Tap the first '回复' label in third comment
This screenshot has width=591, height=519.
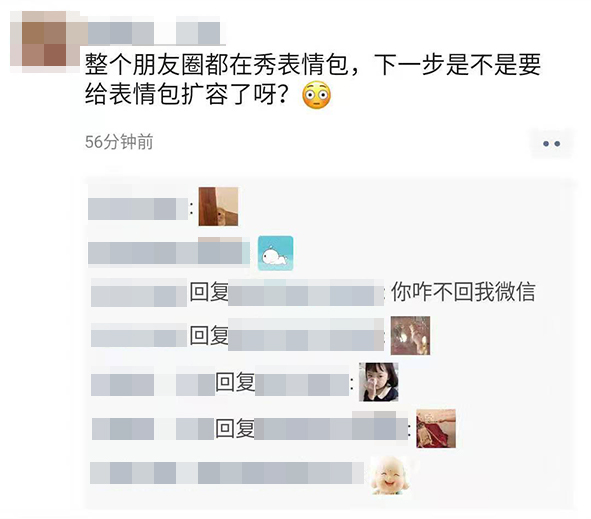pyautogui.click(x=209, y=292)
